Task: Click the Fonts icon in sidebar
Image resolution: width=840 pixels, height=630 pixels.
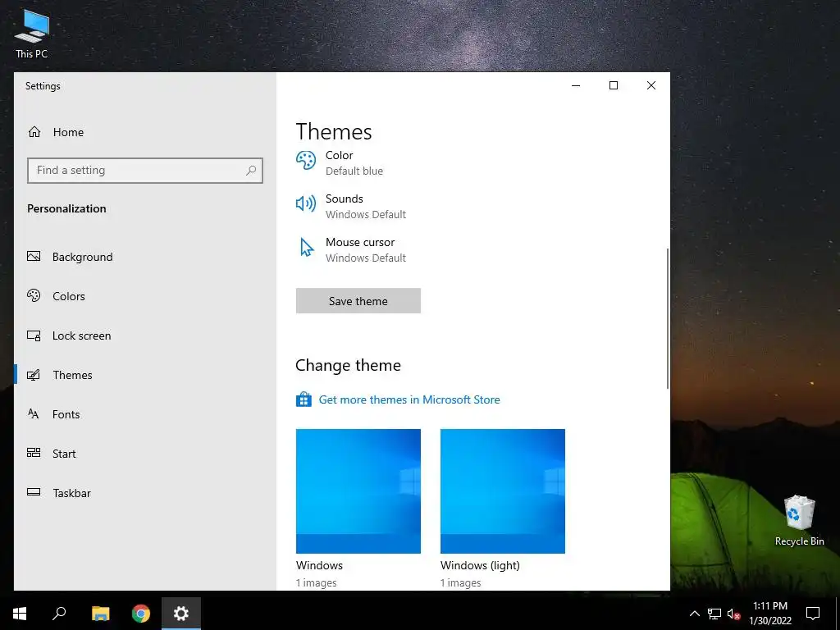Action: (x=34, y=413)
